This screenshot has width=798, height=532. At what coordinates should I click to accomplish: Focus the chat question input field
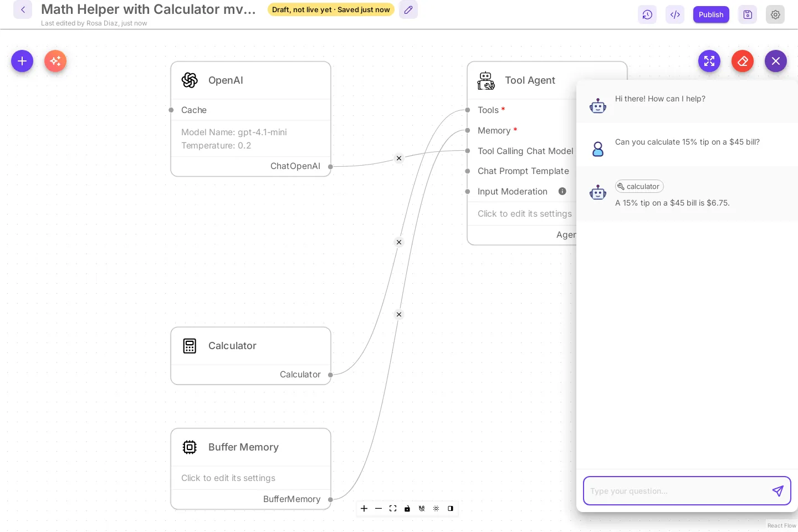[x=677, y=491]
